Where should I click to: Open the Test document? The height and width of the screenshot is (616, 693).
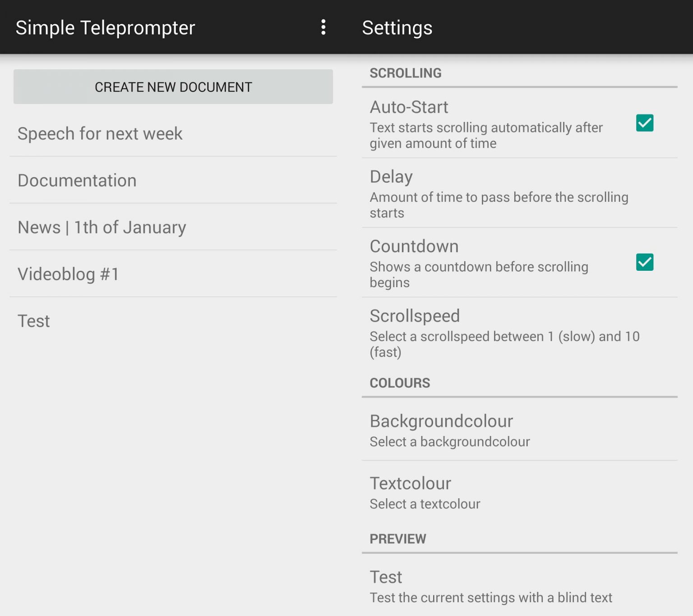click(x=33, y=321)
